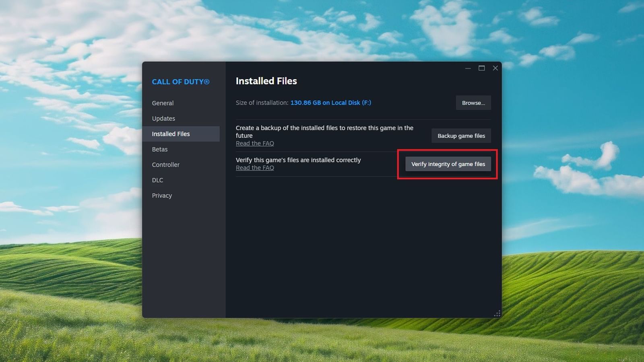
Task: Open the Betas section
Action: (x=160, y=149)
